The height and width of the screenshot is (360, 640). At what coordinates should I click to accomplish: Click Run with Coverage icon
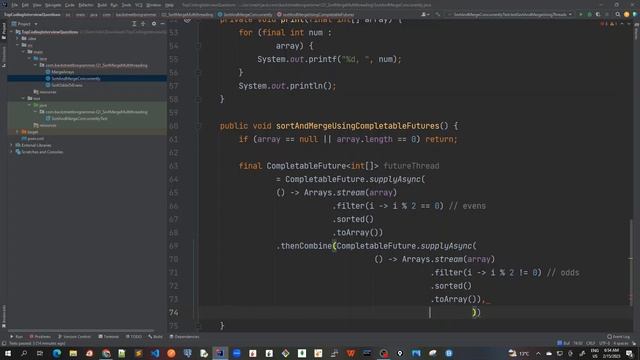point(598,14)
